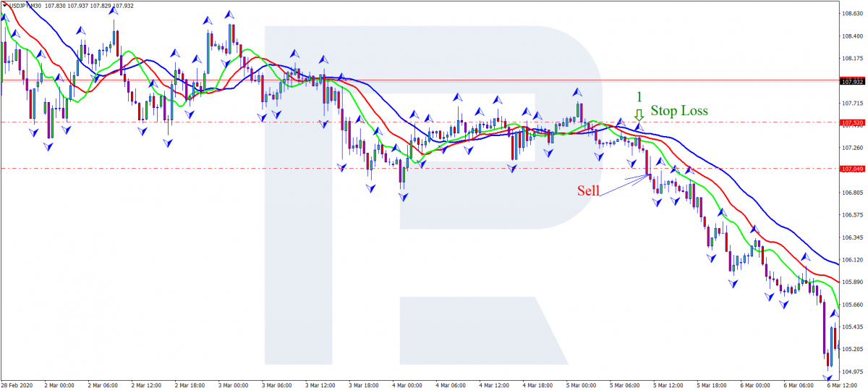Click the 107.932 current price tag

pyautogui.click(x=854, y=81)
